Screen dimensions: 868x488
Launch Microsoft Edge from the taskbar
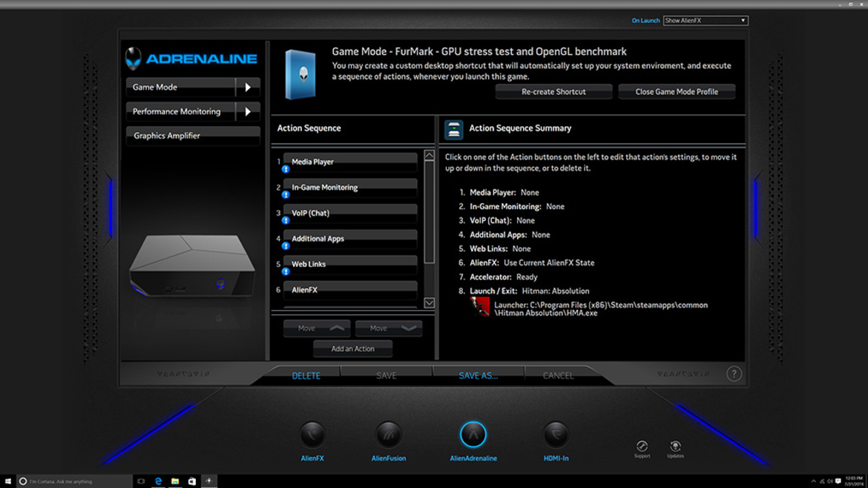pyautogui.click(x=158, y=481)
